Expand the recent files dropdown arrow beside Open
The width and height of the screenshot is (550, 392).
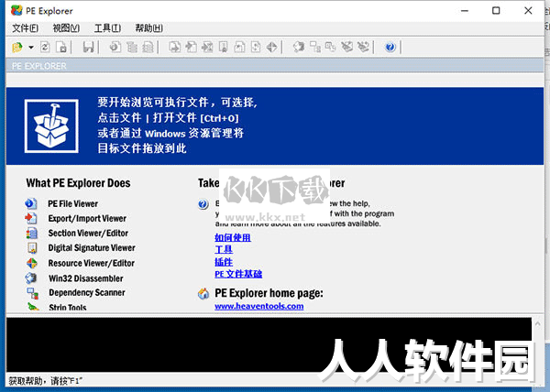[x=31, y=47]
